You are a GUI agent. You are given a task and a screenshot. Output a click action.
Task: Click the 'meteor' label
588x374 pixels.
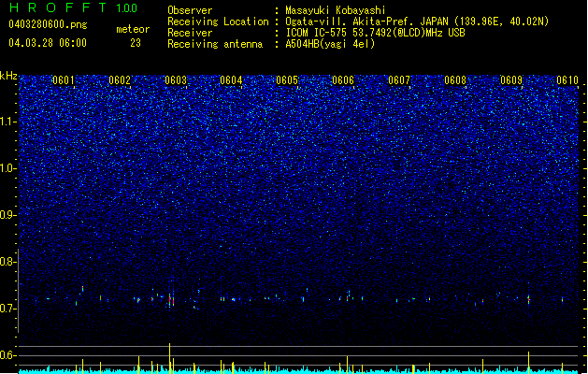[133, 29]
